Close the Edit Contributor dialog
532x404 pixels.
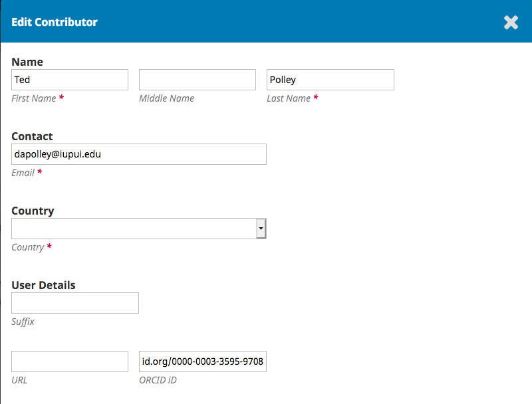click(511, 23)
